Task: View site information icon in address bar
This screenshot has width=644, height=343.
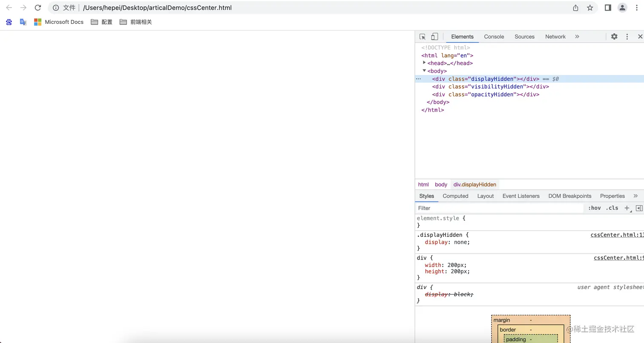Action: tap(56, 8)
